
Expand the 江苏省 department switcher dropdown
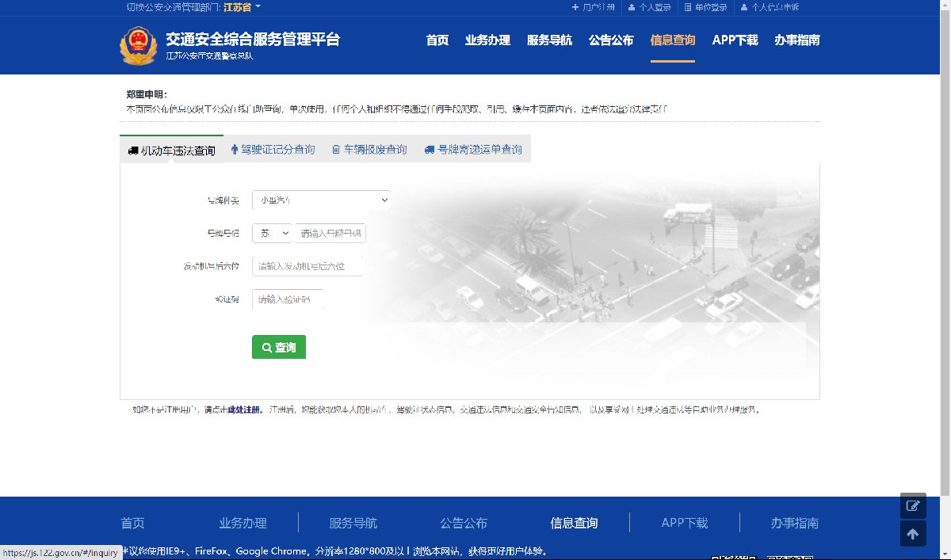tap(242, 7)
